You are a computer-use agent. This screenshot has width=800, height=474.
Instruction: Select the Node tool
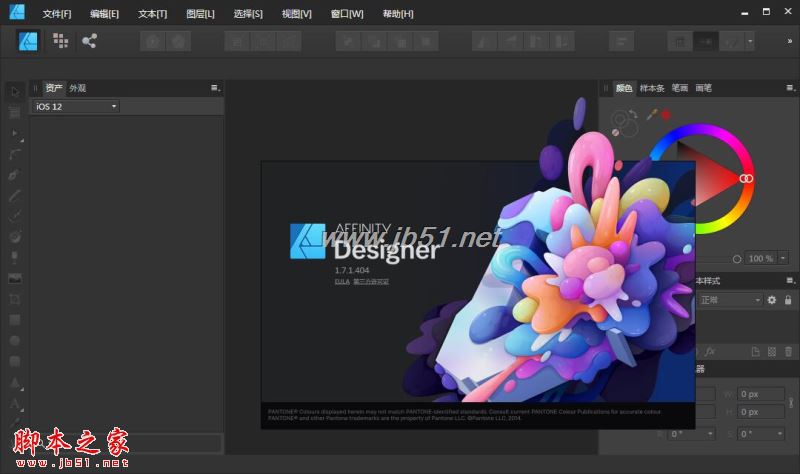coord(15,133)
